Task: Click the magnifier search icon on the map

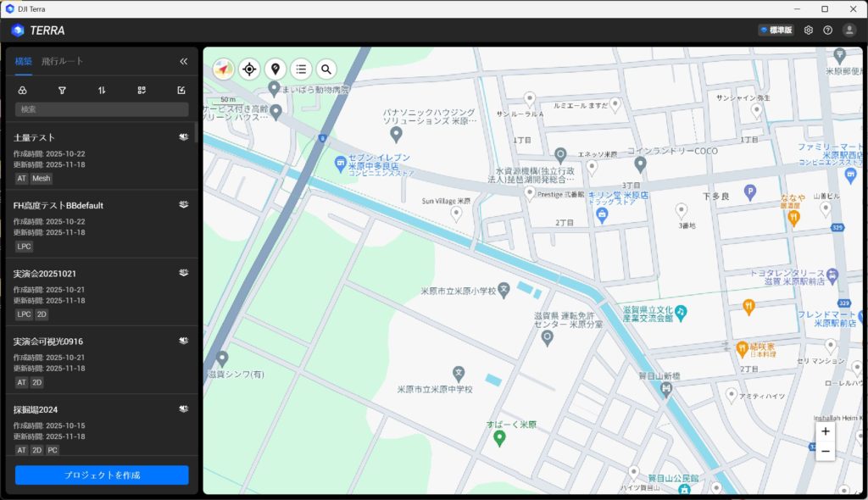Action: pyautogui.click(x=325, y=69)
